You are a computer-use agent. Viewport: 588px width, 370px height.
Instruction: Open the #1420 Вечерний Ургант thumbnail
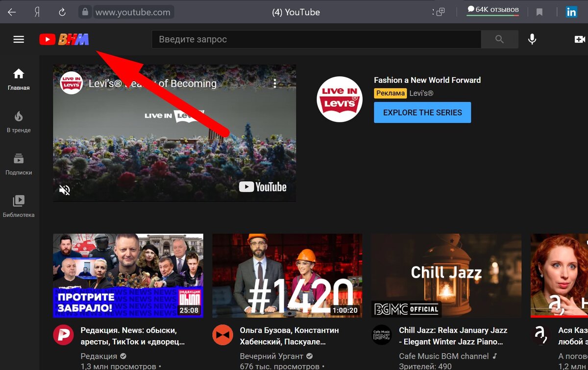287,276
